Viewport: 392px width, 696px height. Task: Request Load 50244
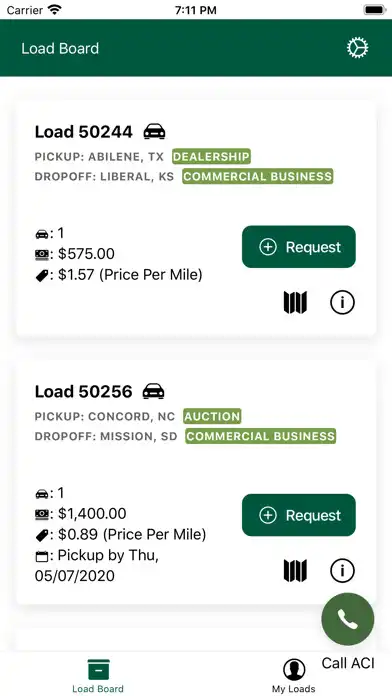(x=299, y=247)
